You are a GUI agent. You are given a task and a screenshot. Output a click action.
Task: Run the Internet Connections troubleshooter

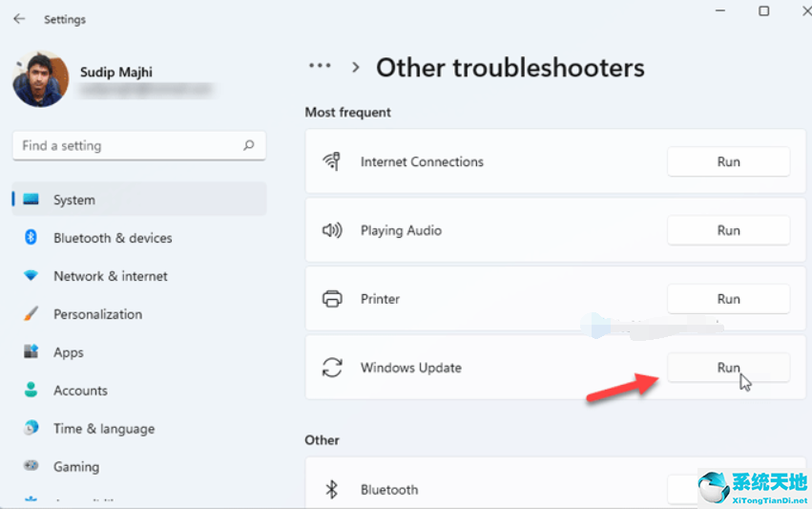coord(728,161)
